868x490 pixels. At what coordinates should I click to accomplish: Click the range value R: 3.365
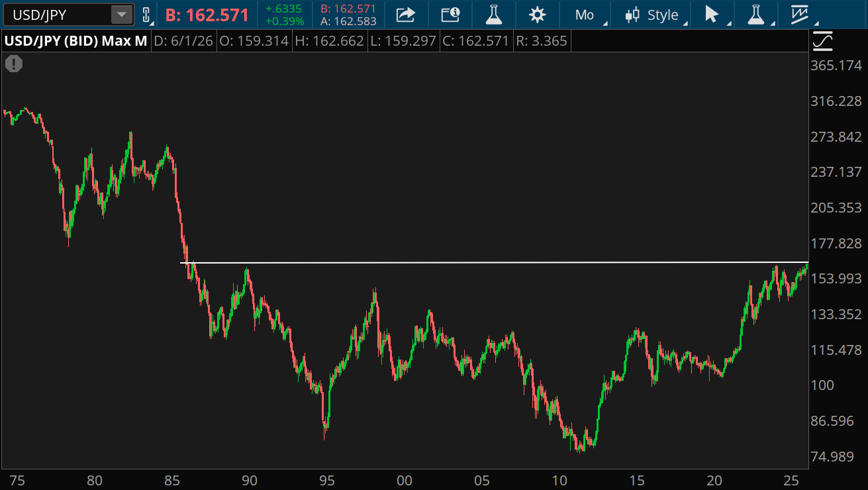pos(540,42)
